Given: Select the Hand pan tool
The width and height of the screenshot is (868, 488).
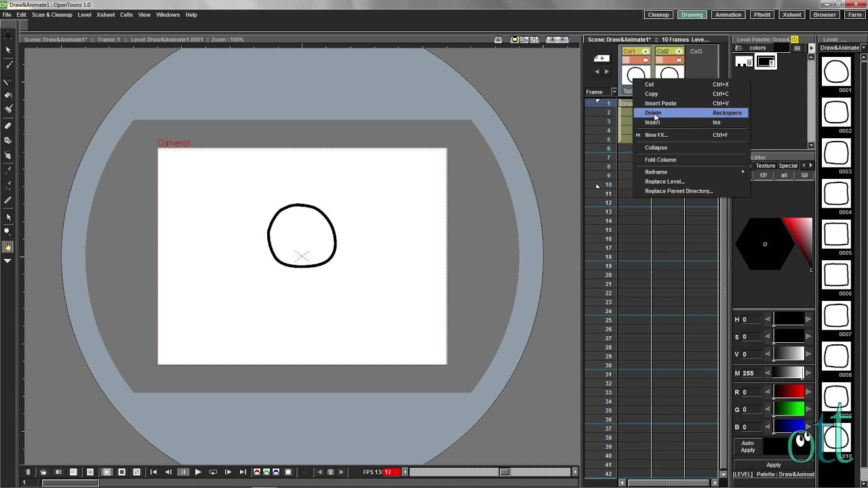Looking at the screenshot, I should [x=8, y=247].
